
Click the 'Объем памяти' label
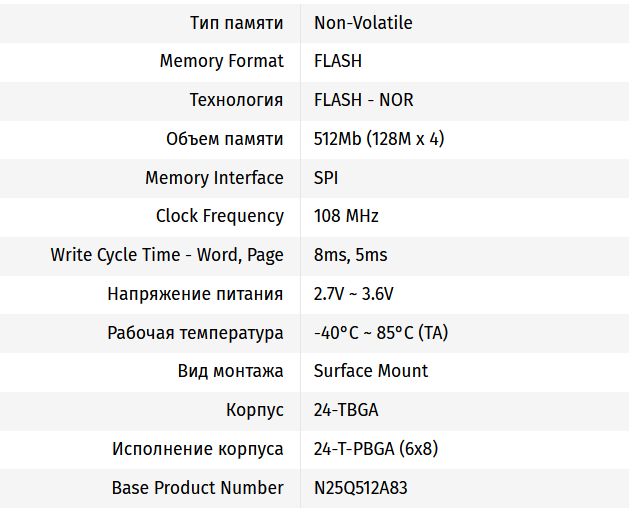click(x=225, y=139)
